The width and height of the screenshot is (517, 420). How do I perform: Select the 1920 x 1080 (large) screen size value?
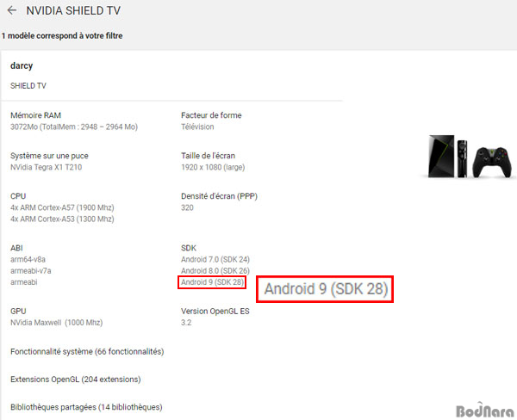point(213,167)
